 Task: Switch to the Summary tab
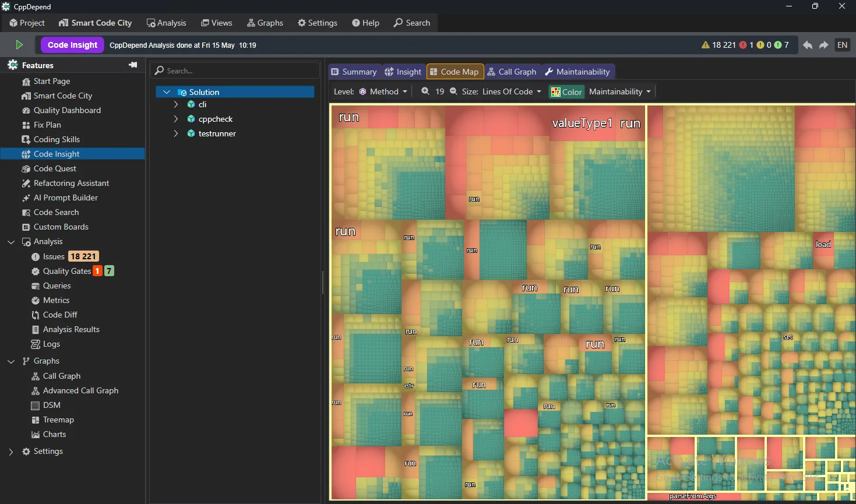tap(354, 72)
